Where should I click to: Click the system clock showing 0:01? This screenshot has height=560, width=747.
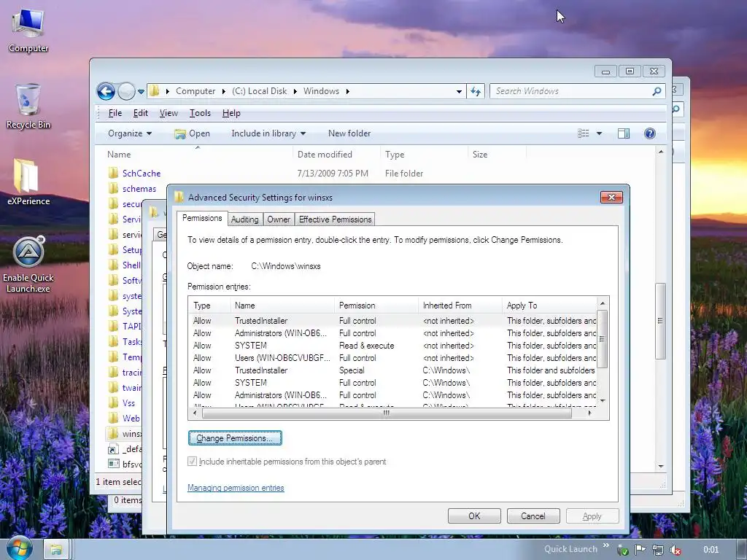click(711, 550)
